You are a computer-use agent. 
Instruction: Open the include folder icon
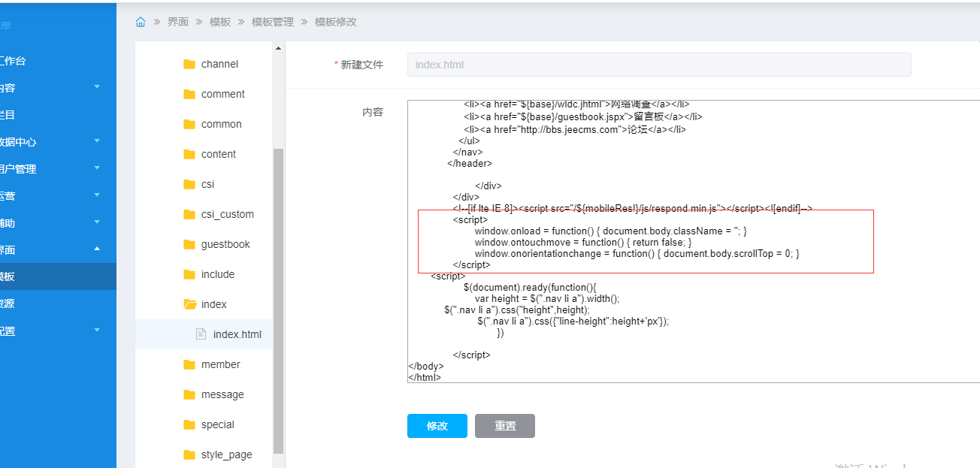tap(189, 274)
